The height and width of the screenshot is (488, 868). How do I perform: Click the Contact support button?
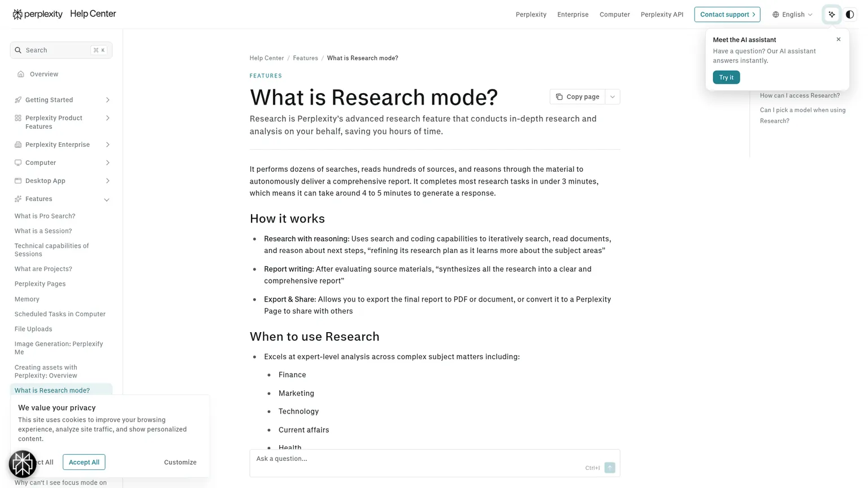pyautogui.click(x=727, y=15)
